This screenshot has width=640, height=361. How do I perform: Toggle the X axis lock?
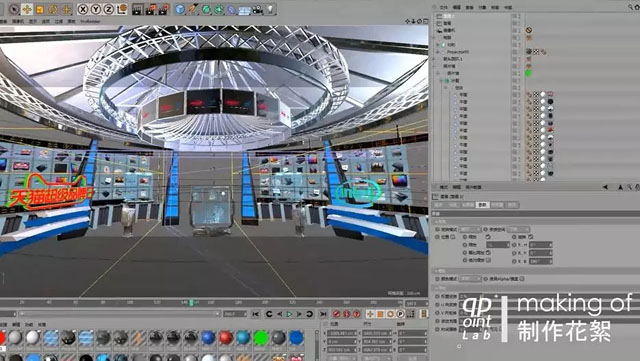pyautogui.click(x=83, y=9)
